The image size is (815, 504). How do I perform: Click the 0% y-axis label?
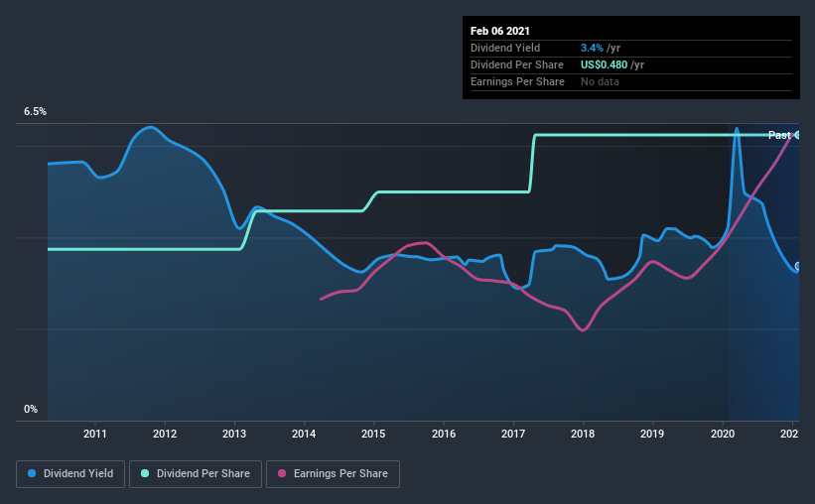click(31, 410)
